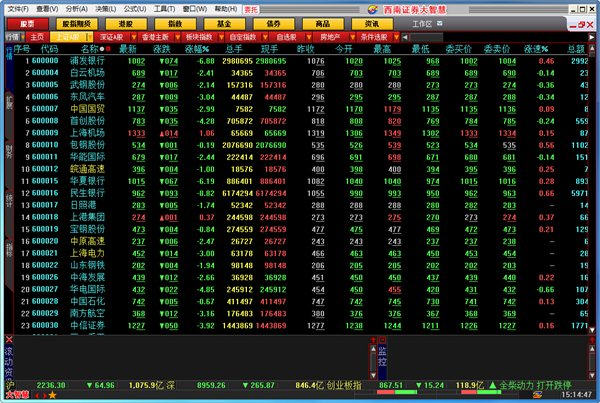
Task: Close the scrolling news panel with red X
Action: (9, 339)
